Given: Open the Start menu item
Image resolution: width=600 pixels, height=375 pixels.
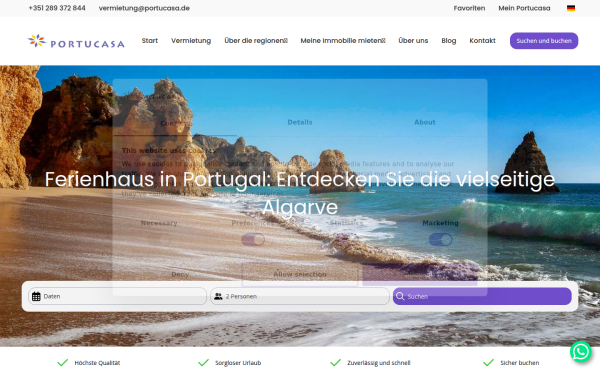Looking at the screenshot, I should [x=150, y=41].
